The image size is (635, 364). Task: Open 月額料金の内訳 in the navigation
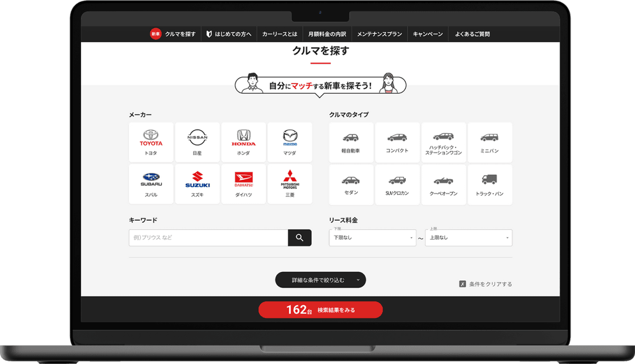point(328,34)
